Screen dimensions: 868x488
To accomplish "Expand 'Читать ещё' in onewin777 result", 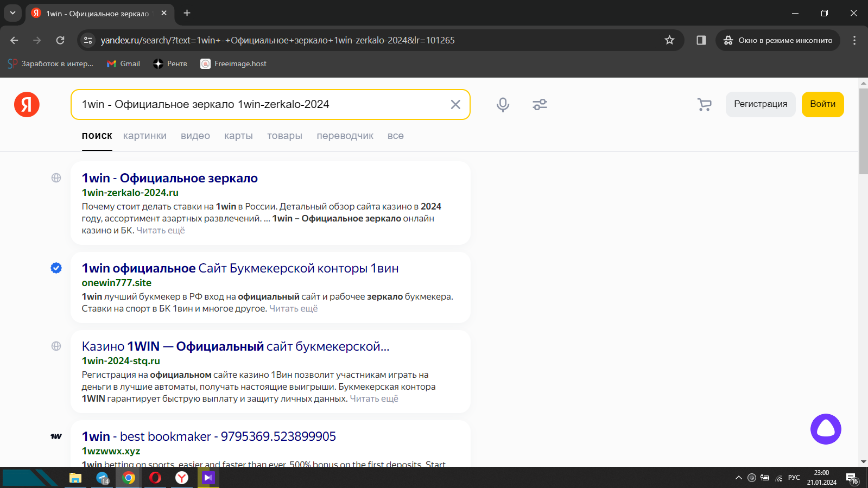I will coord(294,308).
